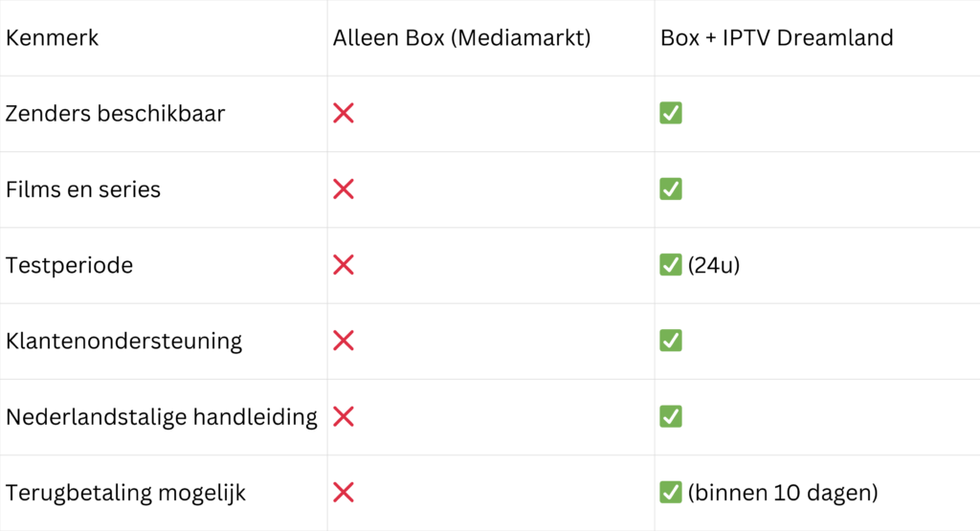The height and width of the screenshot is (531, 980).
Task: Select the Kenmerk column header
Action: tap(53, 38)
